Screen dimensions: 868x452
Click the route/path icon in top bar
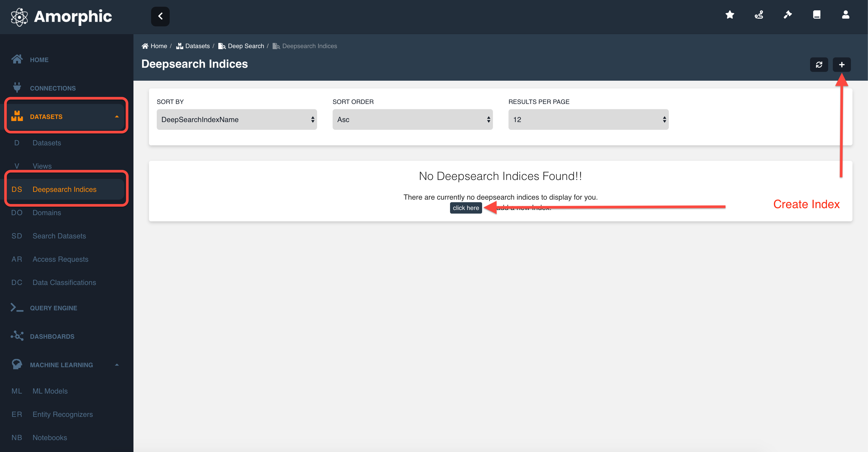coord(759,15)
